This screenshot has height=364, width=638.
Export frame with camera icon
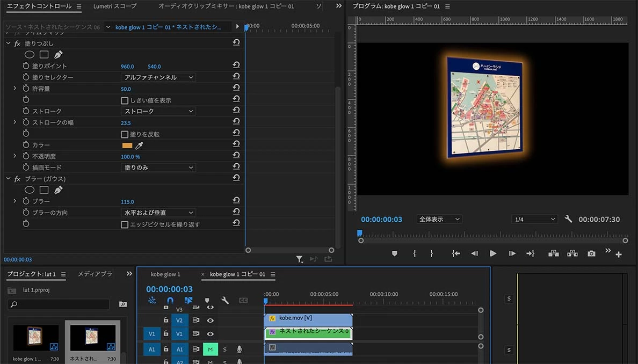point(591,253)
